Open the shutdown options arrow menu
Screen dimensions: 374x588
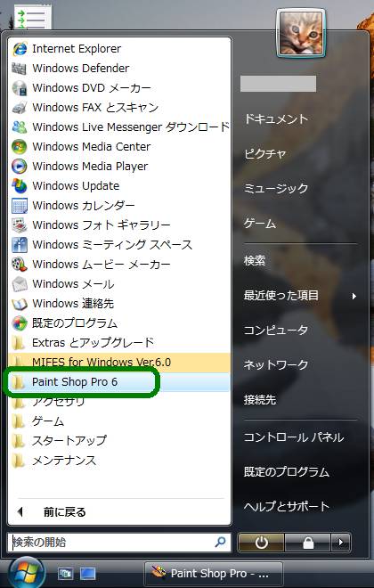[x=341, y=543]
